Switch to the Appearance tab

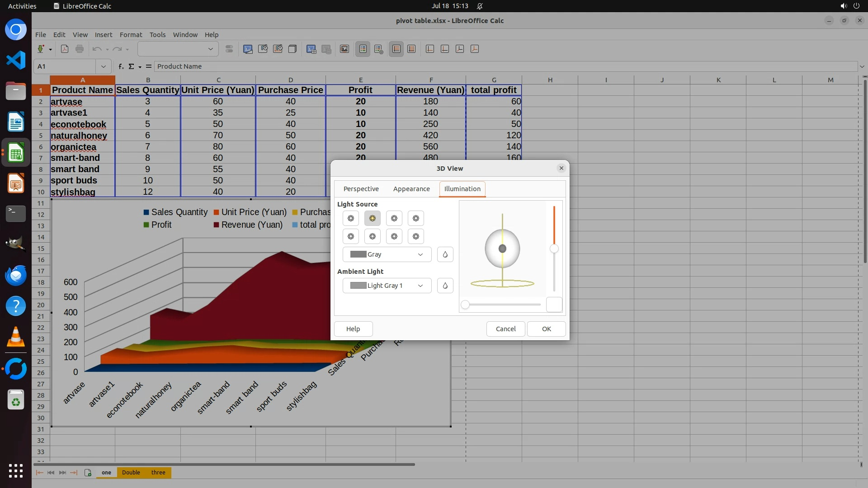(411, 189)
